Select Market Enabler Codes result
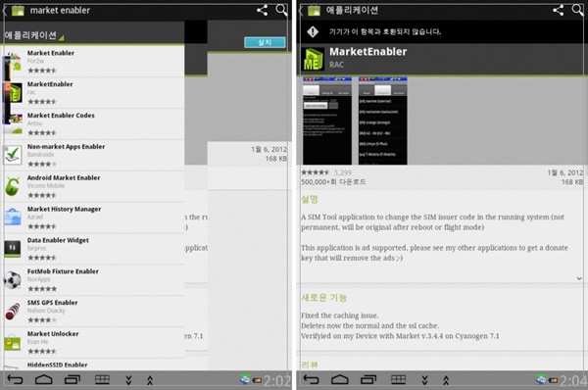This screenshot has width=588, height=390. (94, 123)
